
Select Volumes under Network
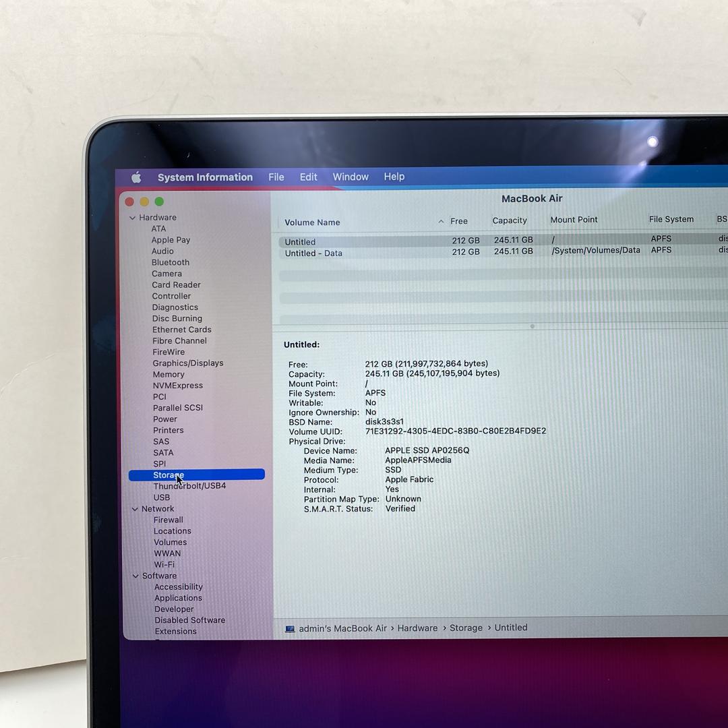tap(171, 542)
